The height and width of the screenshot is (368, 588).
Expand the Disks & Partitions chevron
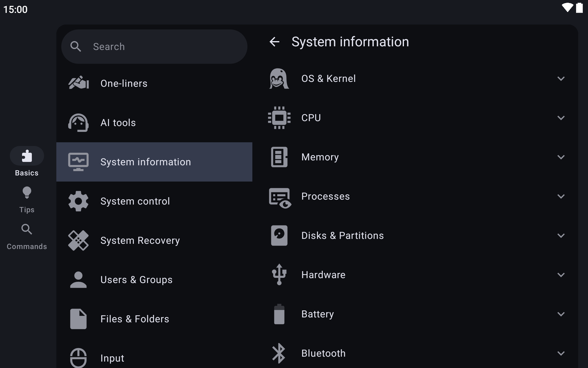(561, 236)
